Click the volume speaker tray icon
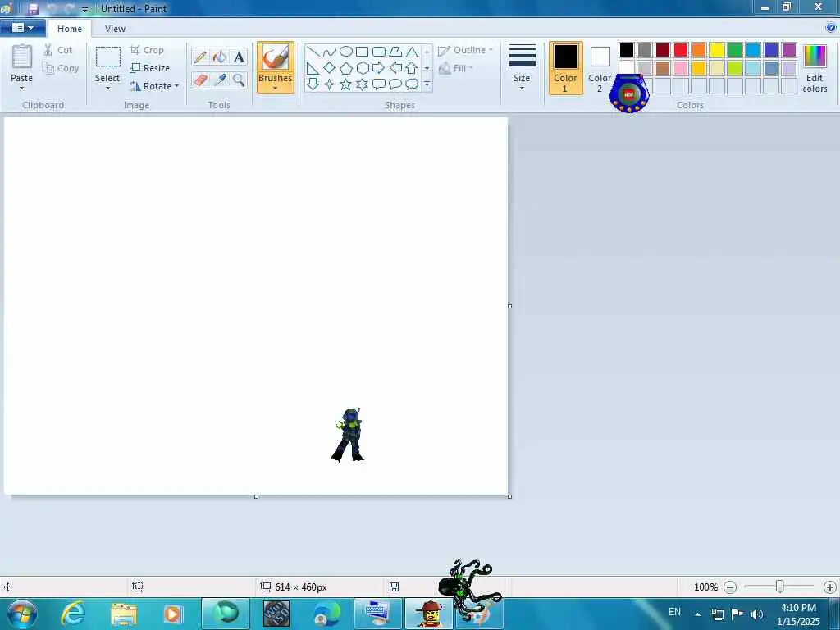 [757, 614]
